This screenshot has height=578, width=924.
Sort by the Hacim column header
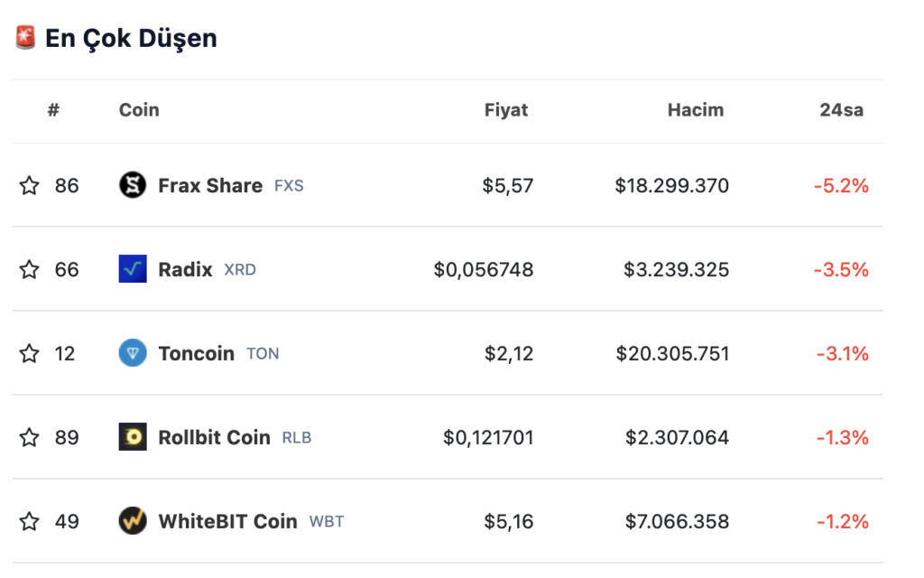pos(696,110)
